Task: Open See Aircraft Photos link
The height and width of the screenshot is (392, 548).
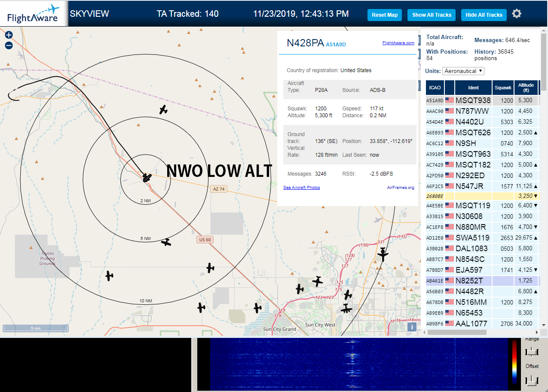Action: 301,188
